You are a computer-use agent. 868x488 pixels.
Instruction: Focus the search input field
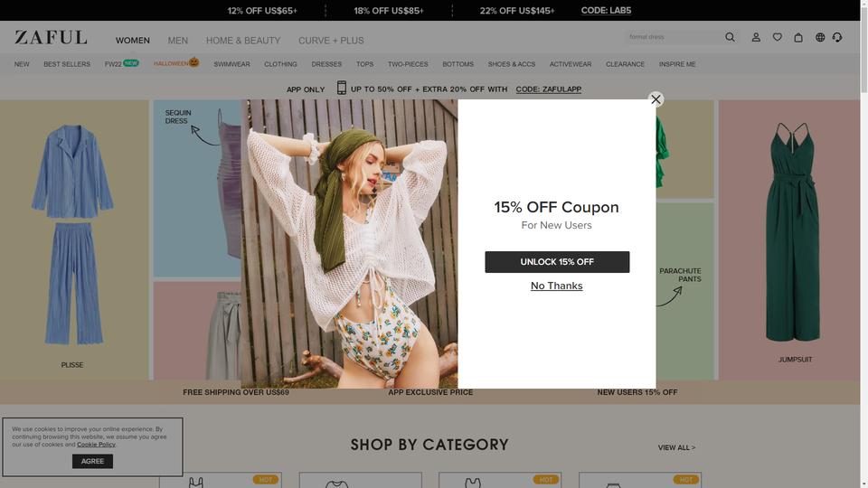tap(673, 37)
